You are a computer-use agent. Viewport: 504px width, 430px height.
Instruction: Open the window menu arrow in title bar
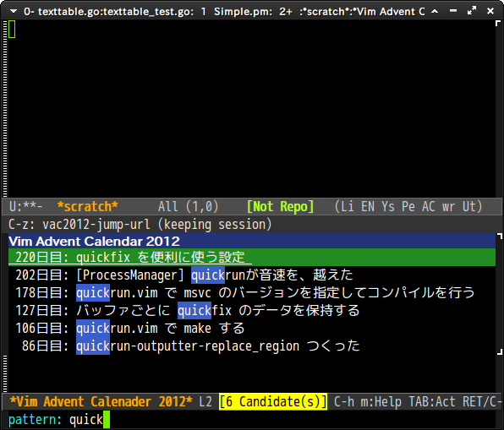point(14,12)
